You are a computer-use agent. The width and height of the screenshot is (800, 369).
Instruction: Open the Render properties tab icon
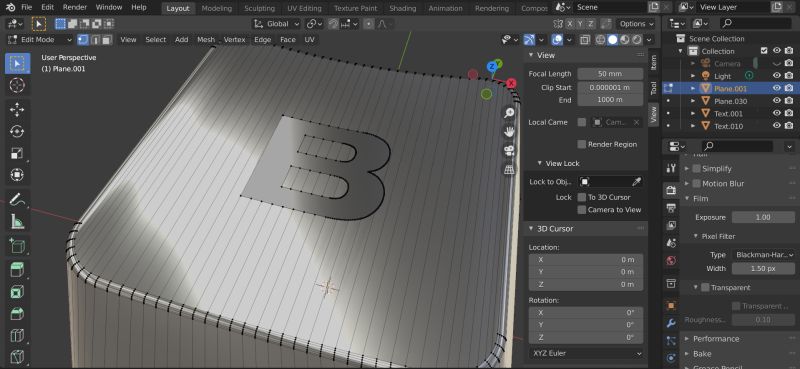pos(671,190)
